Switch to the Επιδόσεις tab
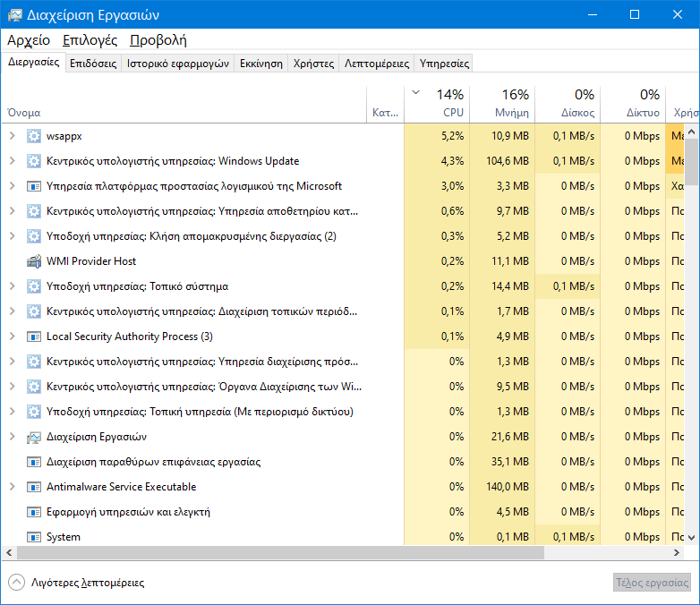The height and width of the screenshot is (605, 700). tap(93, 64)
